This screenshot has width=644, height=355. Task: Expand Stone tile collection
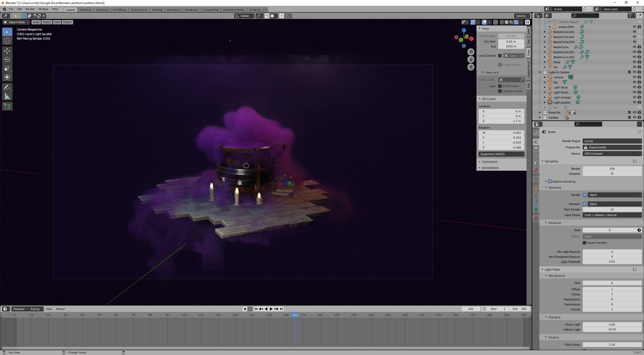coord(540,113)
